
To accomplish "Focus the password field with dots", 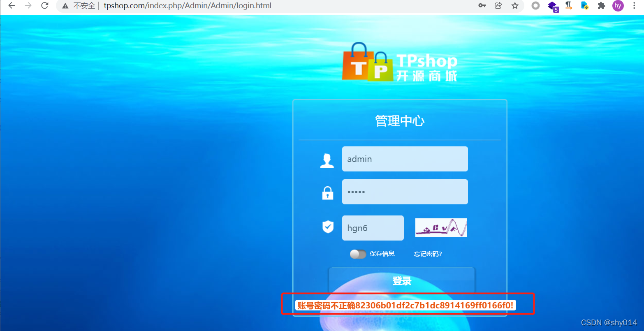I will (405, 192).
